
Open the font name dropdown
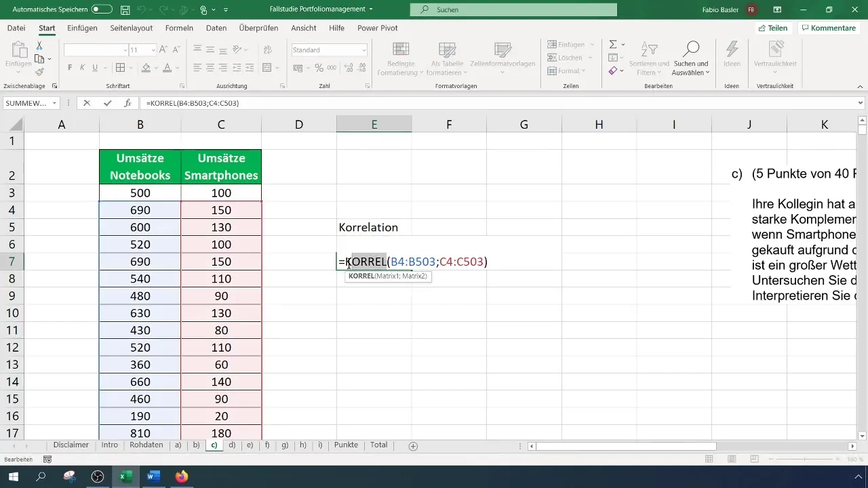[x=125, y=50]
